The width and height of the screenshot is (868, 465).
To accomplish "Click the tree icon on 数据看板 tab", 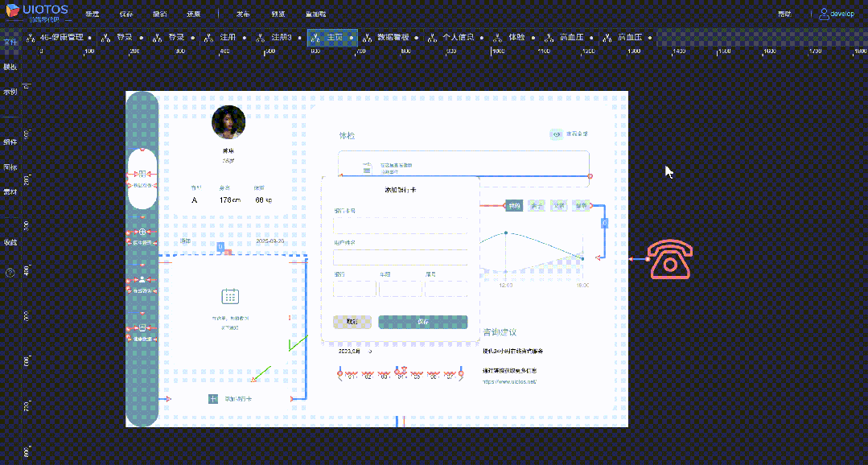I will pyautogui.click(x=367, y=38).
